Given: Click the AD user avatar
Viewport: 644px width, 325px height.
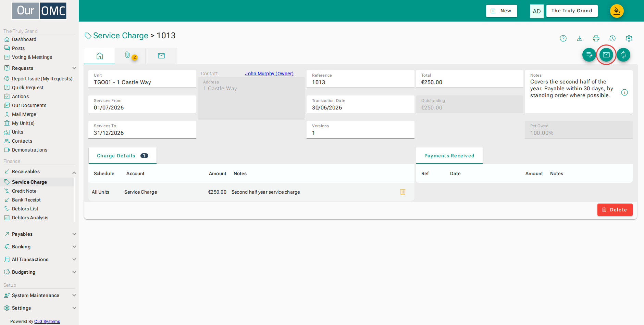Looking at the screenshot, I should [x=536, y=11].
